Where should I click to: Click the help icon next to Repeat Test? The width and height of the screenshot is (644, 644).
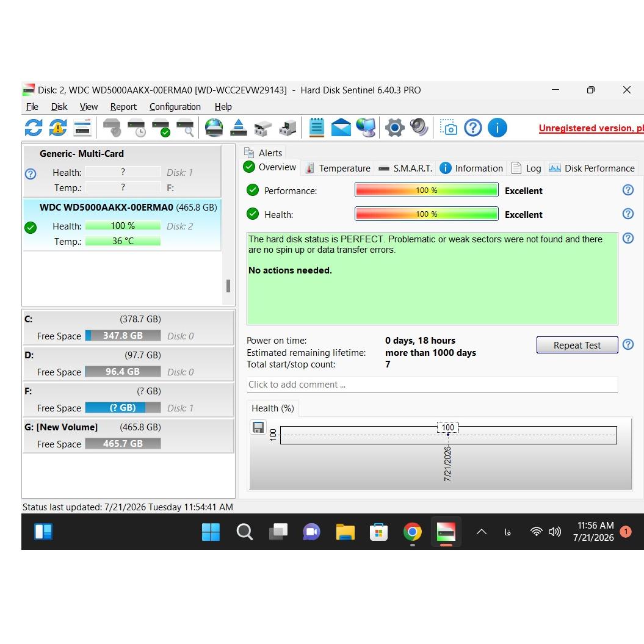(x=628, y=344)
